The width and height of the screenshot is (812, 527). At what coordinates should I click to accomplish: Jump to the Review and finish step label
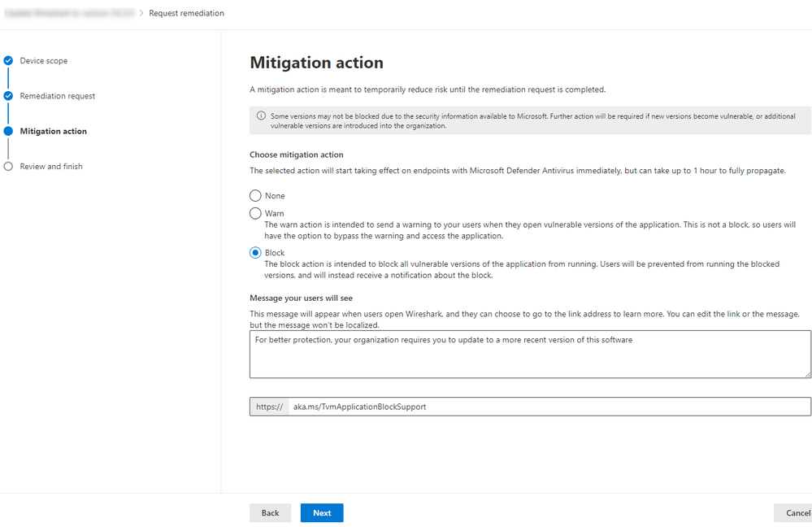(51, 167)
